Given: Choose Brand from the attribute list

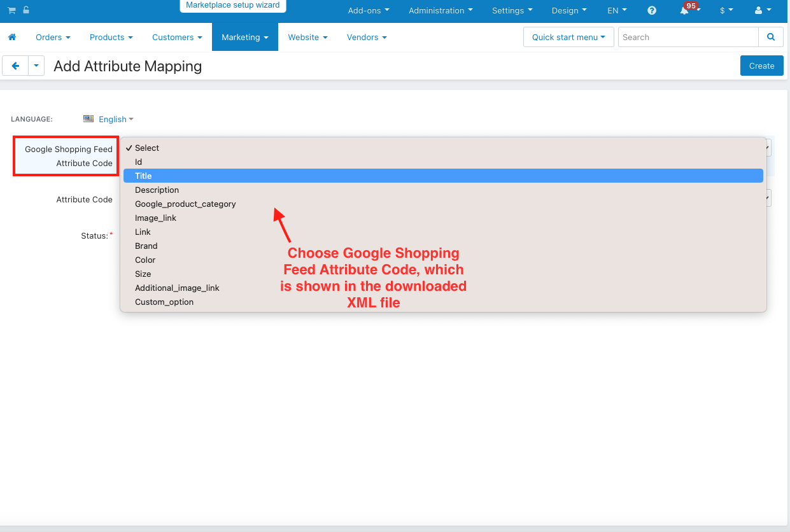Looking at the screenshot, I should point(443,246).
